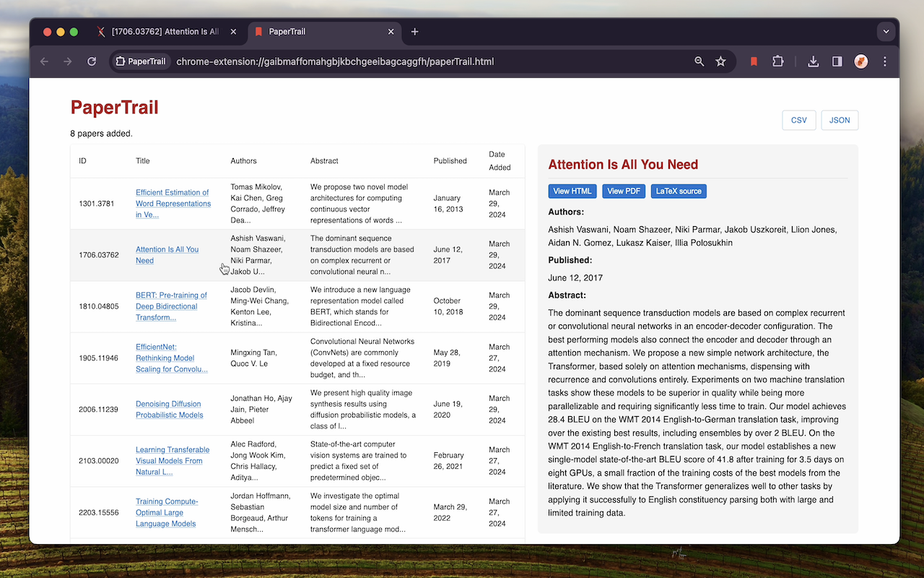
Task: Click the detail panel title Attention Is All You Need
Action: pos(623,165)
